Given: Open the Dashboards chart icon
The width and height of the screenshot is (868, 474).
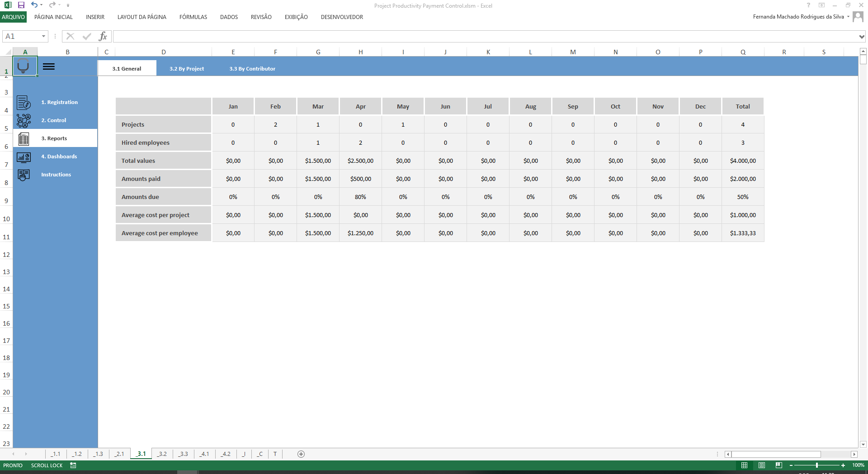Looking at the screenshot, I should [23, 157].
